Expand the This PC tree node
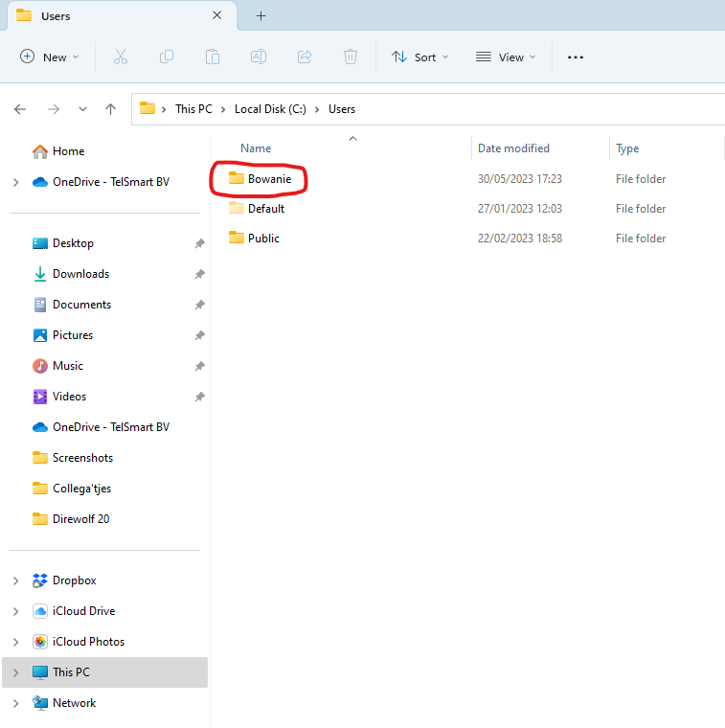 pos(16,672)
